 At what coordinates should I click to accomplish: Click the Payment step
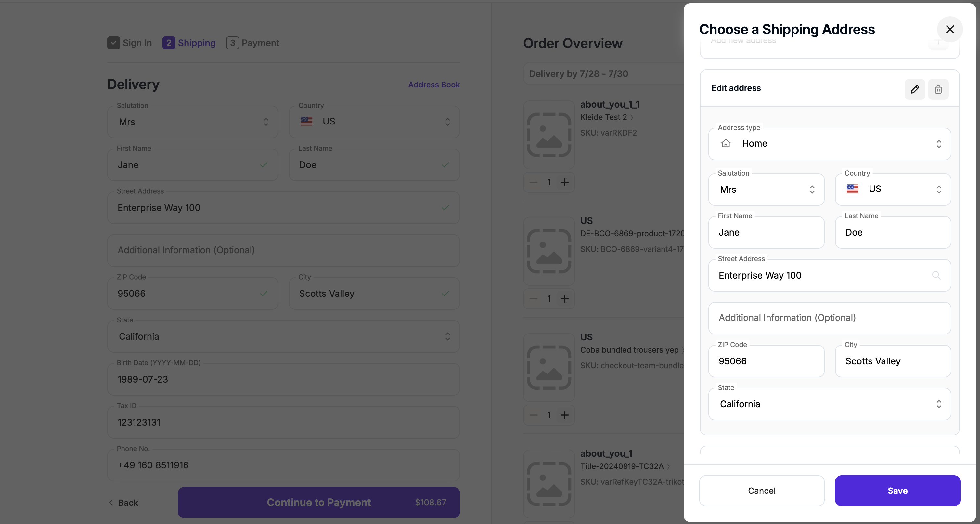pos(253,43)
